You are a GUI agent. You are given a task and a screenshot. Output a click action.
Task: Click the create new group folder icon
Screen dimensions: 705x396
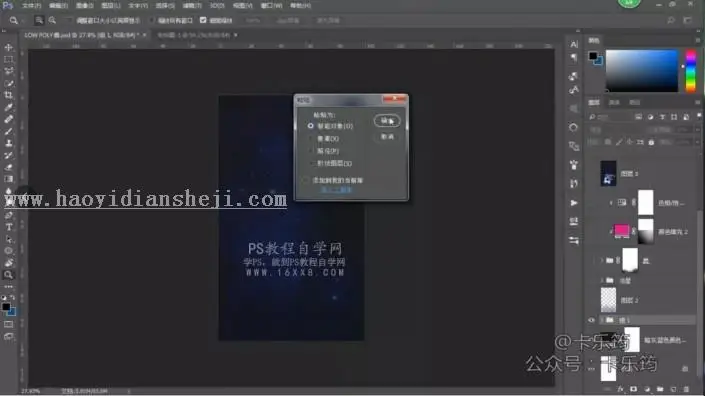660,389
